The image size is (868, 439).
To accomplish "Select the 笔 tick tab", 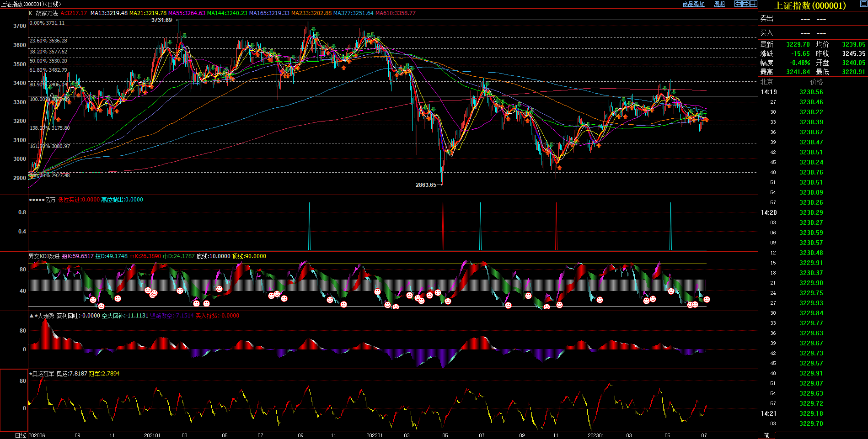I will (x=766, y=435).
